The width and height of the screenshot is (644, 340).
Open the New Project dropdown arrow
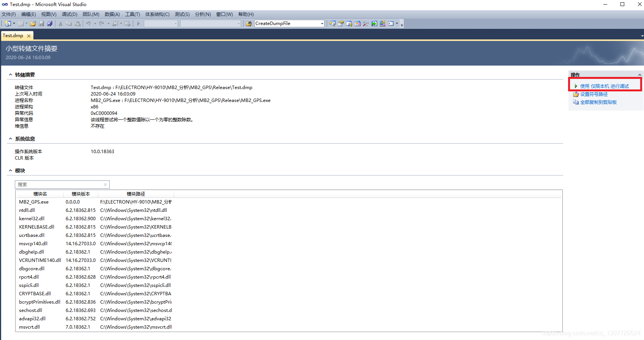(x=14, y=24)
